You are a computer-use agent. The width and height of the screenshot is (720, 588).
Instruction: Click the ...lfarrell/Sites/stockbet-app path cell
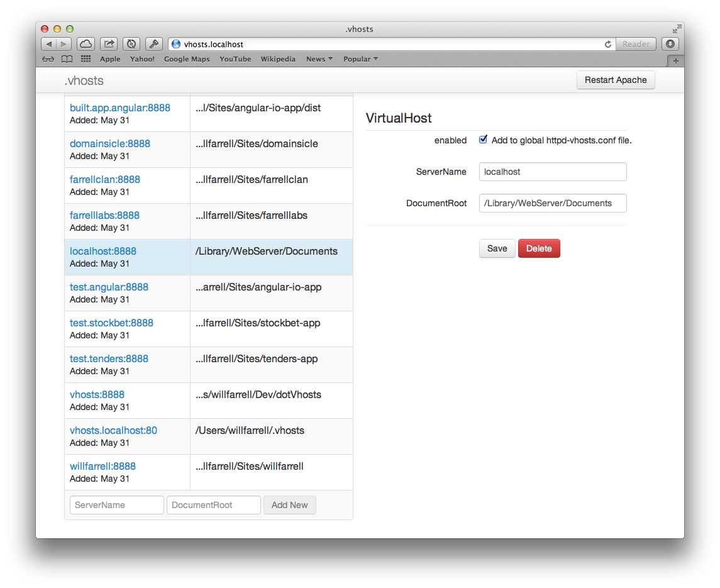pos(272,329)
